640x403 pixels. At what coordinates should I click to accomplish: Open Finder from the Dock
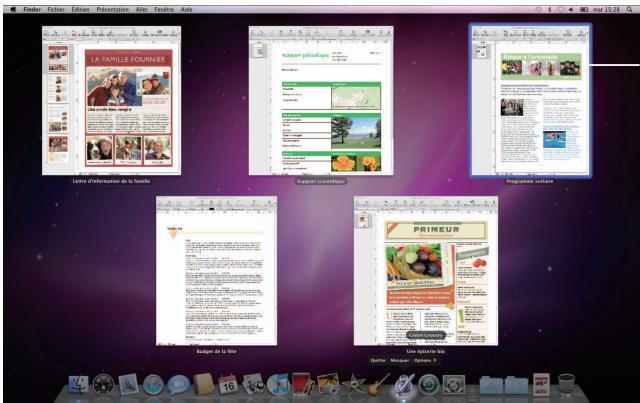tap(78, 384)
